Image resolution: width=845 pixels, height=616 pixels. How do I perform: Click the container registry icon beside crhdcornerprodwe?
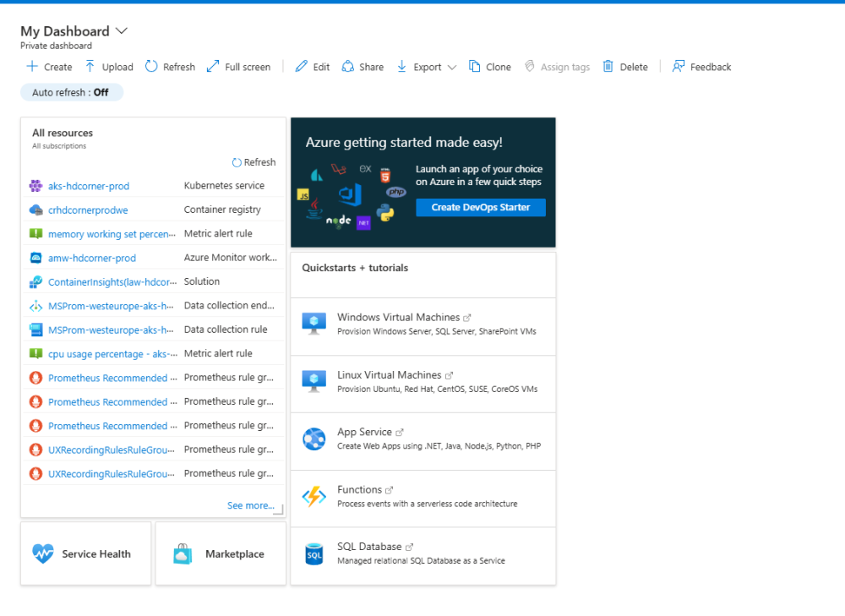tap(35, 210)
